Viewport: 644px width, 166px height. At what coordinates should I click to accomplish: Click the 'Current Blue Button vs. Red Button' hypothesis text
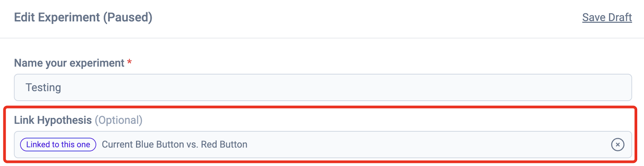pyautogui.click(x=175, y=145)
